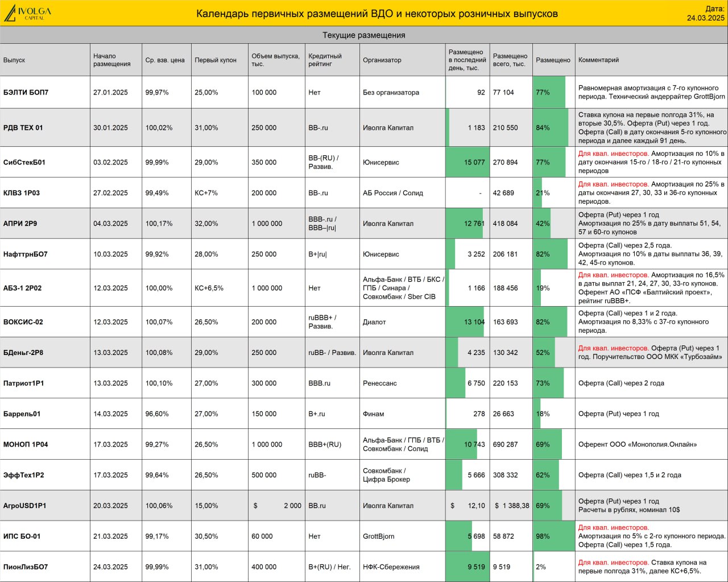Click the issue name 'РДВ ТЕХ 01'
The image size is (728, 582).
[x=23, y=127]
